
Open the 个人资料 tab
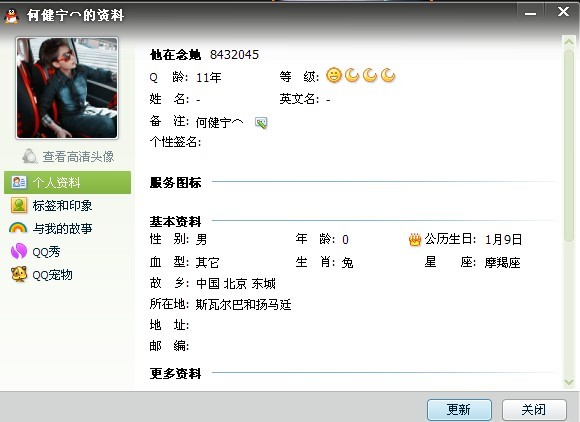click(x=67, y=182)
